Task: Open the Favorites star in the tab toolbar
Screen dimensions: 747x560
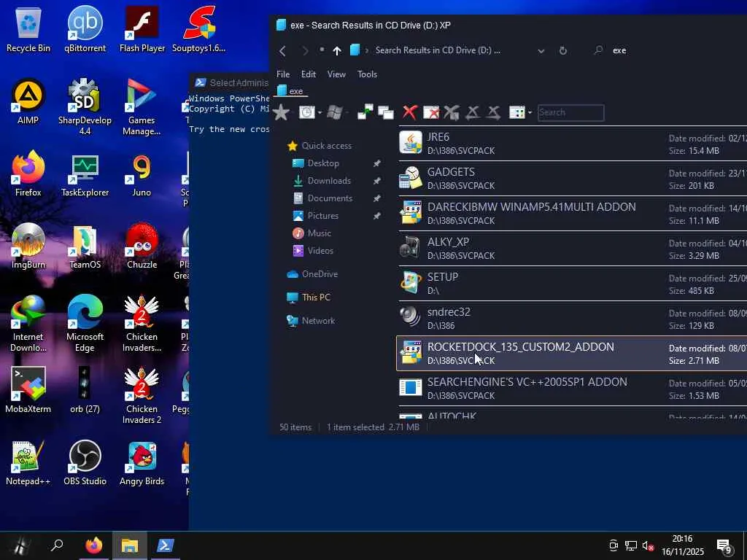Action: tap(282, 112)
